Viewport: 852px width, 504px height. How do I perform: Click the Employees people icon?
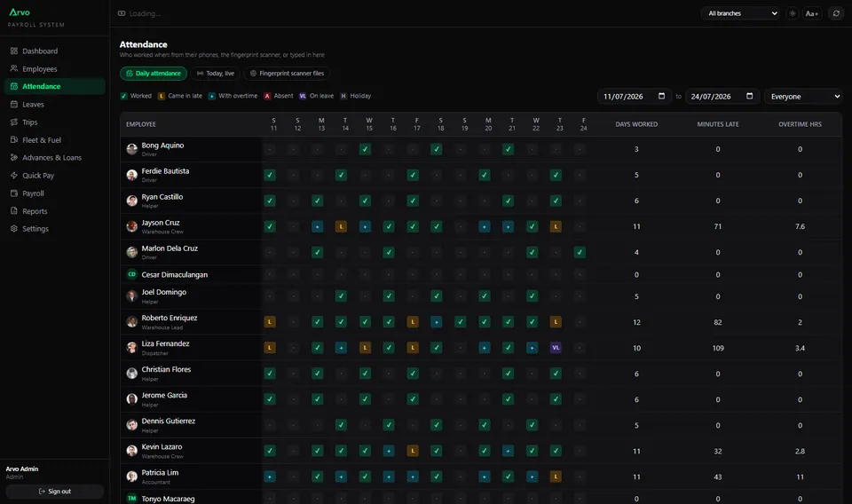point(14,68)
